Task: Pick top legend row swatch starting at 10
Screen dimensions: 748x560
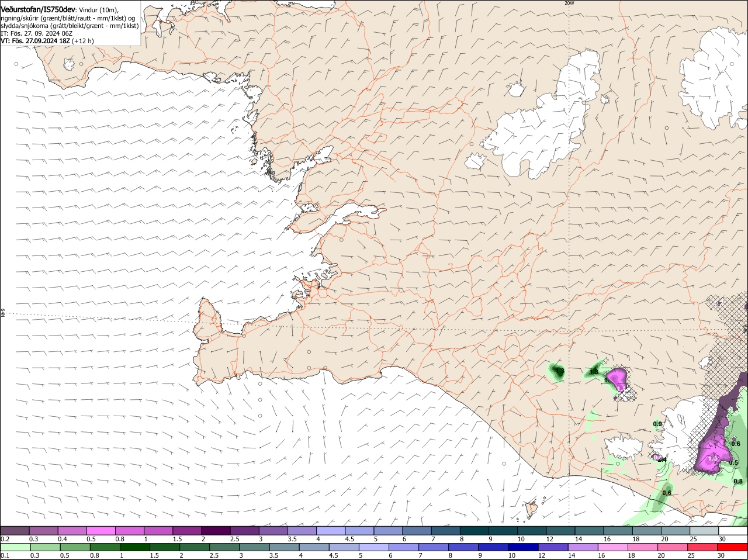Action: (532, 530)
